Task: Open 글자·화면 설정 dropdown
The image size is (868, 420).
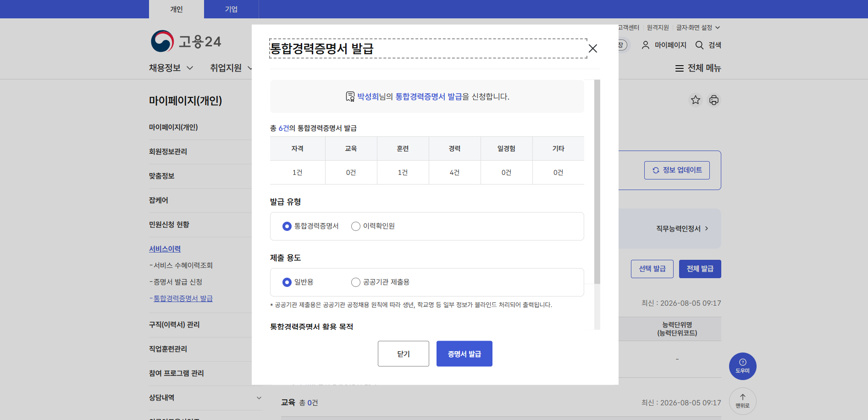Action: (x=698, y=28)
